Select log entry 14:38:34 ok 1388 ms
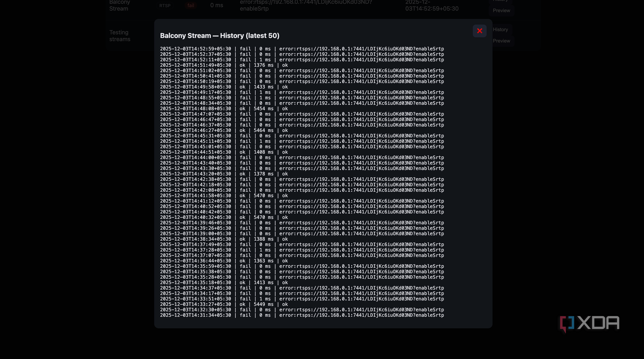 (x=224, y=239)
